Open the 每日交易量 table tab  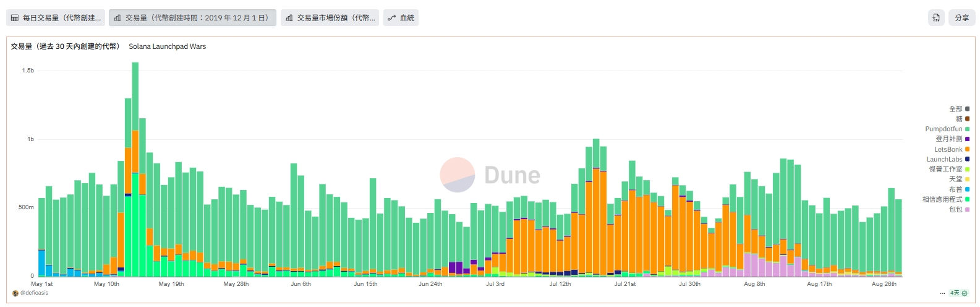coord(56,18)
